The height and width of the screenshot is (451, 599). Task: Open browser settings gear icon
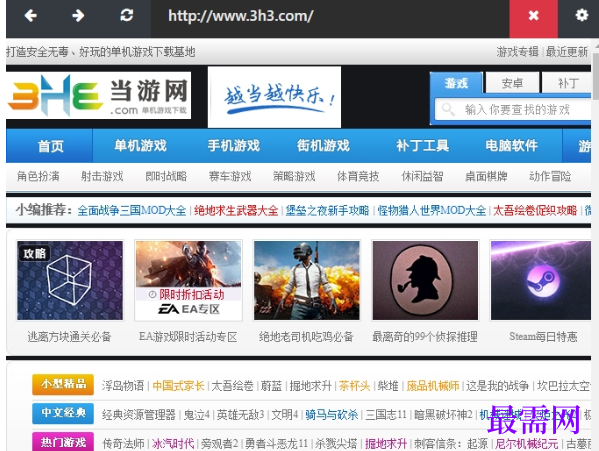tap(581, 15)
